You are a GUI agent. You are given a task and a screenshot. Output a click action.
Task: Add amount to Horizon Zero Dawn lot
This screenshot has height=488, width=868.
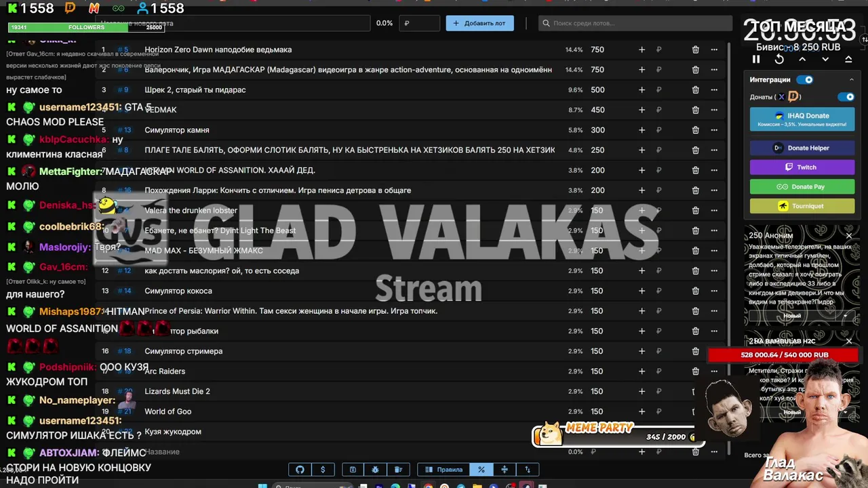tap(642, 49)
